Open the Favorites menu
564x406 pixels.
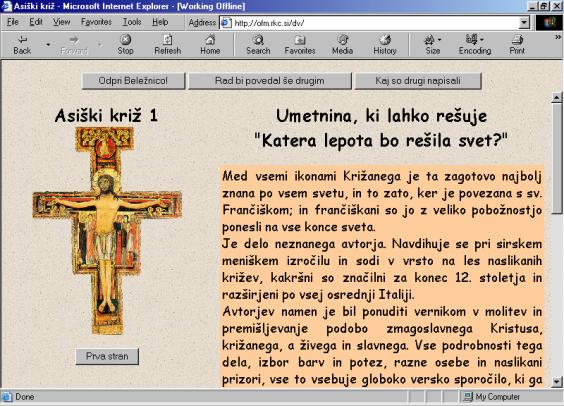click(96, 22)
